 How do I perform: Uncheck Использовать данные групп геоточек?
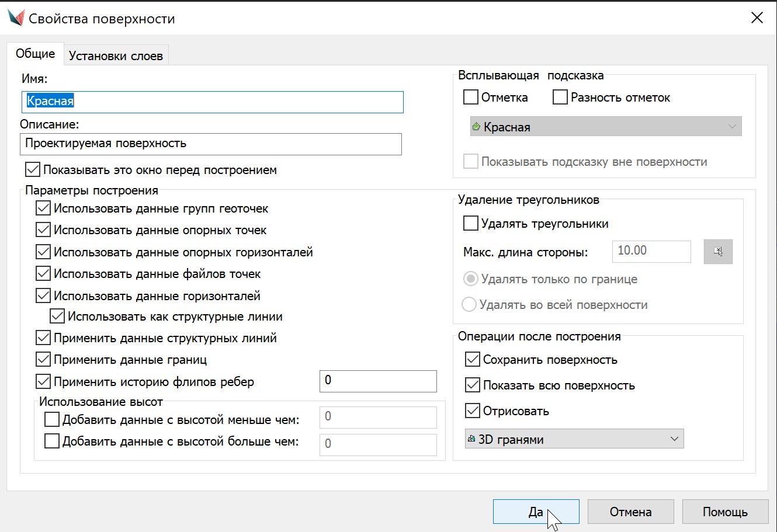[x=43, y=208]
